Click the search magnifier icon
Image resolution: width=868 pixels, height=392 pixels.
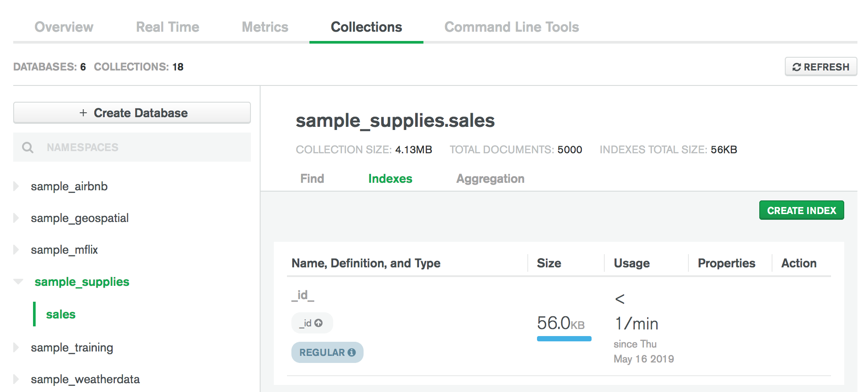point(28,148)
